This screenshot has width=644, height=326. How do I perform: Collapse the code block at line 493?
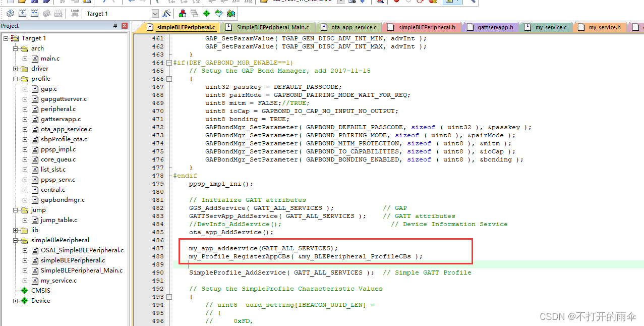click(x=169, y=297)
